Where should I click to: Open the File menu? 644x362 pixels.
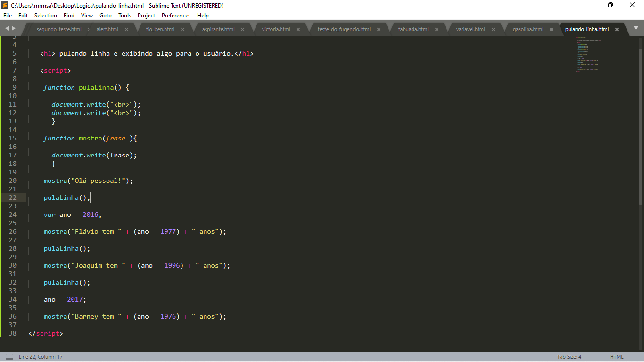[x=8, y=16]
